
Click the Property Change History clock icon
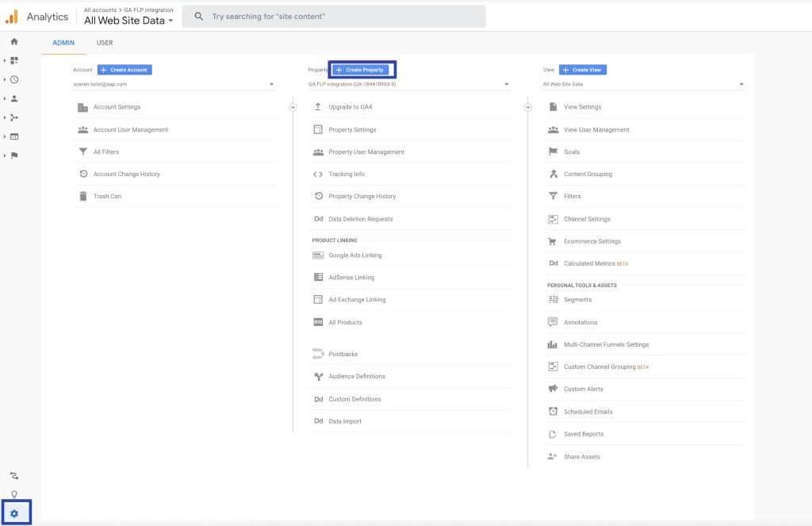coord(319,196)
